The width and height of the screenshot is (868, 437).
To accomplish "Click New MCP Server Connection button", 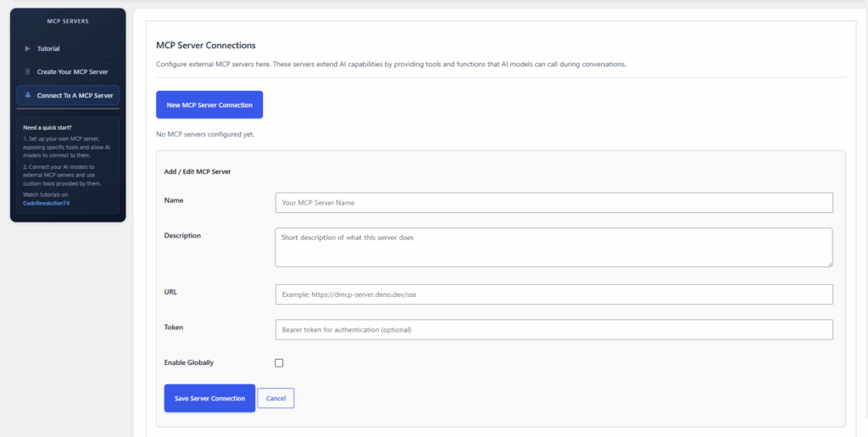I will (x=209, y=104).
